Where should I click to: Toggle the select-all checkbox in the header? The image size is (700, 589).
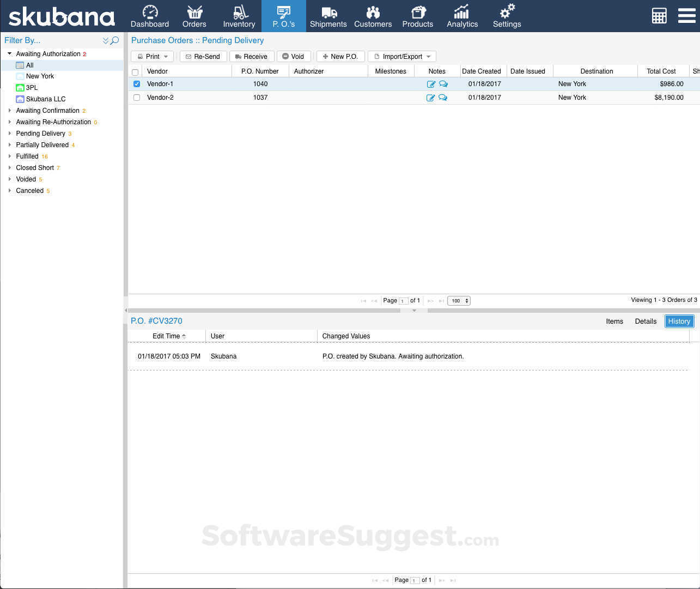coord(136,71)
